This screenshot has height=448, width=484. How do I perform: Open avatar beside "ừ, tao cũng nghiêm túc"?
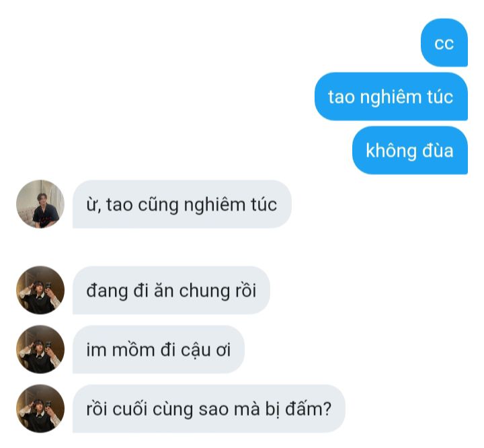40,204
